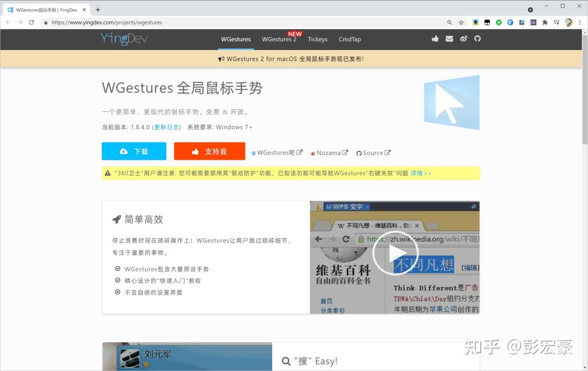588x371 pixels.
Task: Click the Chrome profile avatar icon
Action: 568,22
